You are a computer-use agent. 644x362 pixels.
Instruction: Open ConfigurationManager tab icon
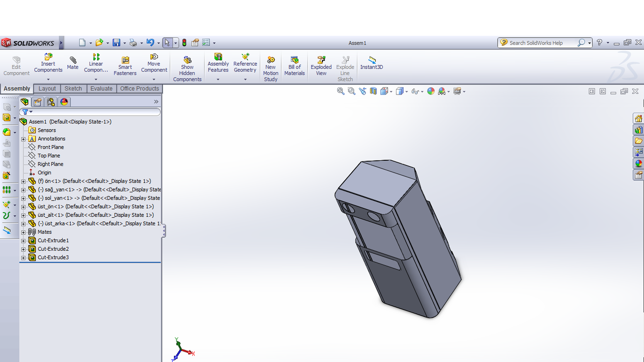click(51, 102)
